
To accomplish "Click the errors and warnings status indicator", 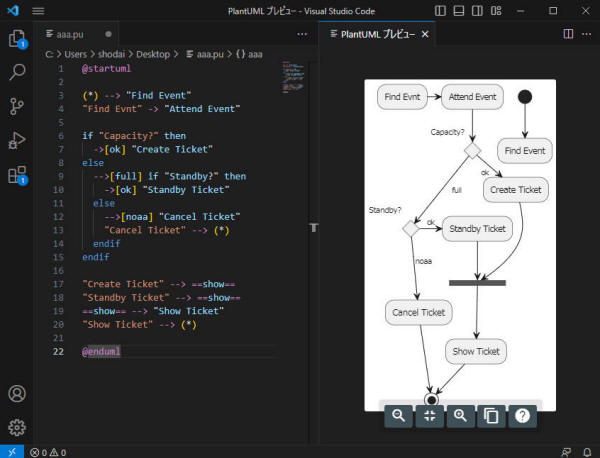I will [x=48, y=452].
